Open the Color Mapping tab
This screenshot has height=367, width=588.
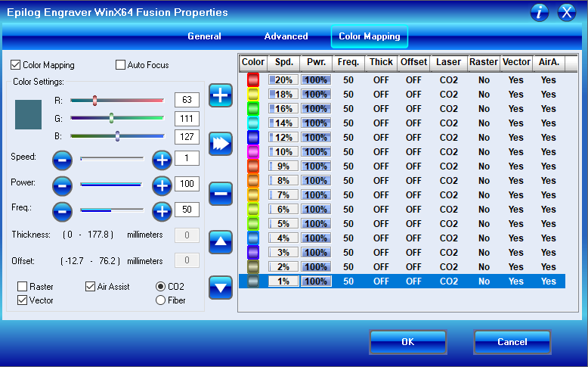[370, 36]
